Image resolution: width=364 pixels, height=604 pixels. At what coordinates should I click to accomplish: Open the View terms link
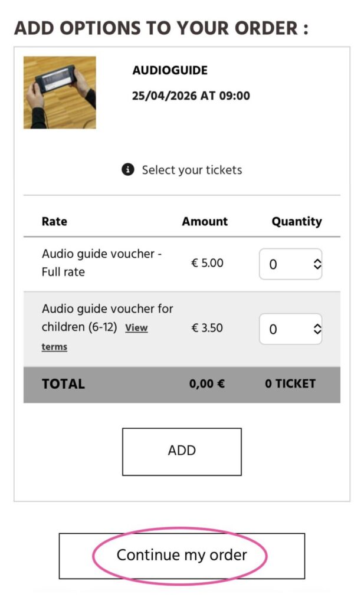coord(94,337)
